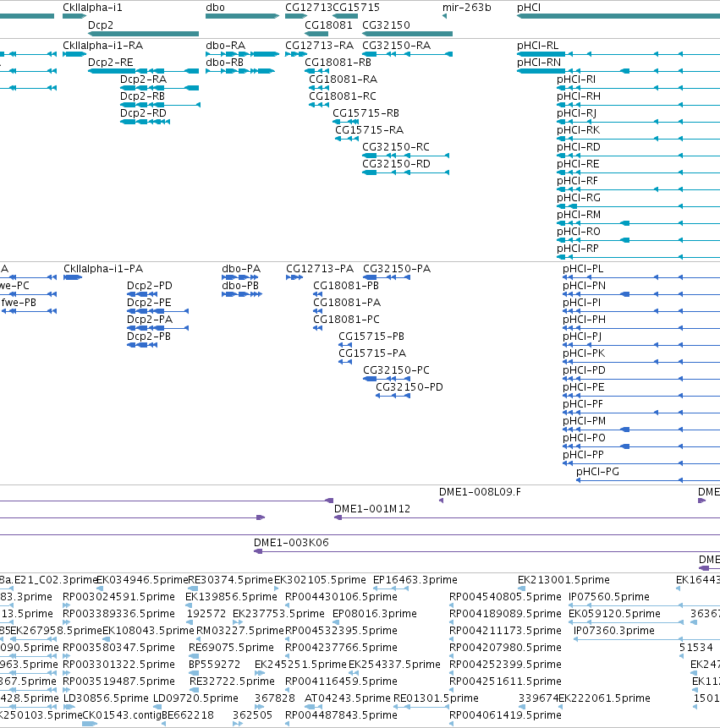Click transcript Dcp2-RE
This screenshot has width=720, height=728.
[111, 63]
